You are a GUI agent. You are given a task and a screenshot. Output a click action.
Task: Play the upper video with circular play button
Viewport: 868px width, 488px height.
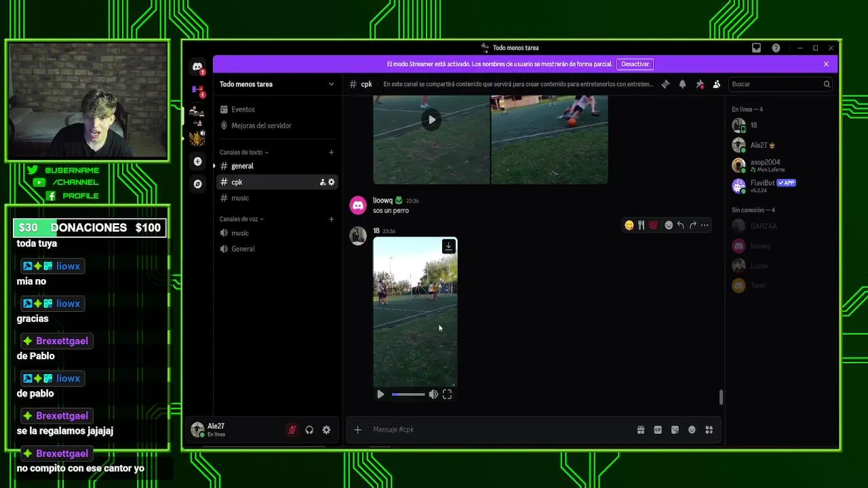(431, 120)
